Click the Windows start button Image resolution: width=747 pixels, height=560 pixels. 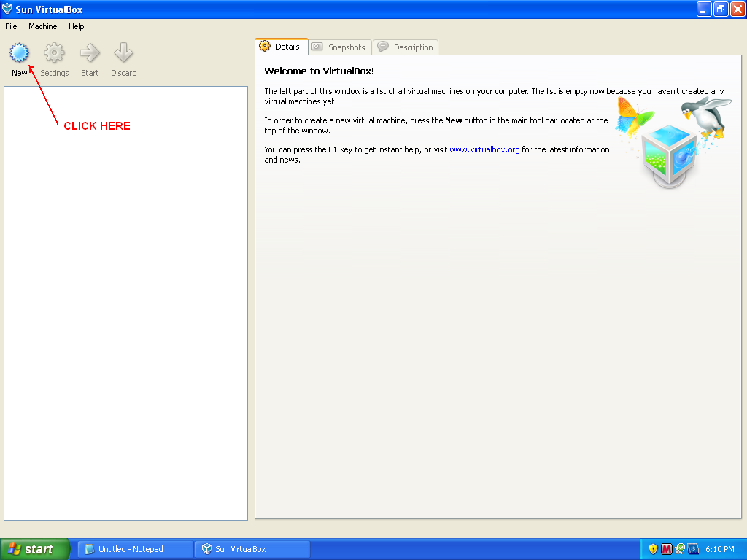click(34, 549)
